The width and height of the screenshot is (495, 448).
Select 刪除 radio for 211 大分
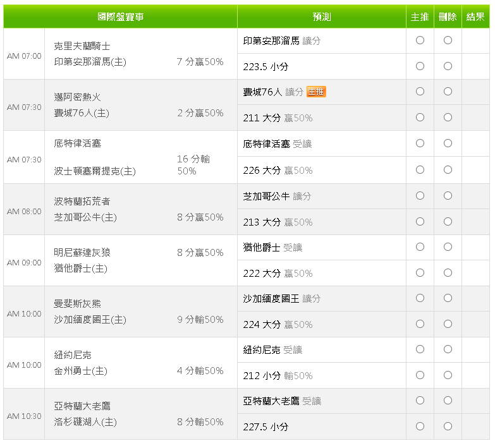pyautogui.click(x=448, y=118)
